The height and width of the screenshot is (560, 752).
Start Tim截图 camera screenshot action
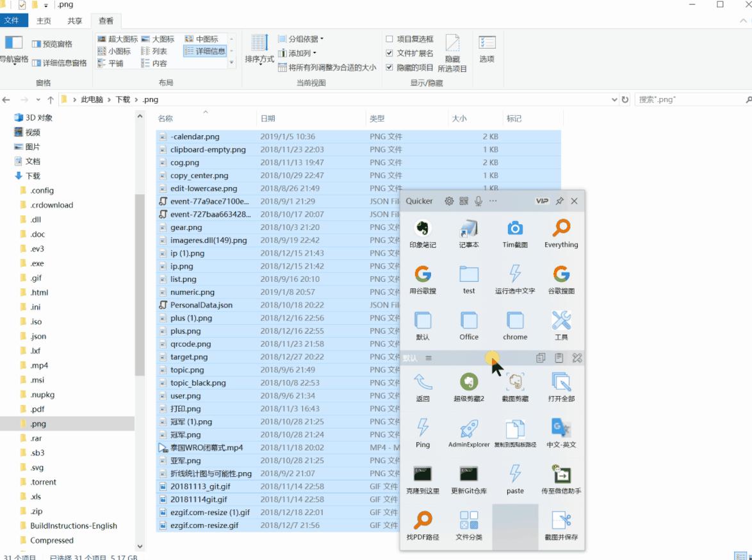pyautogui.click(x=514, y=233)
